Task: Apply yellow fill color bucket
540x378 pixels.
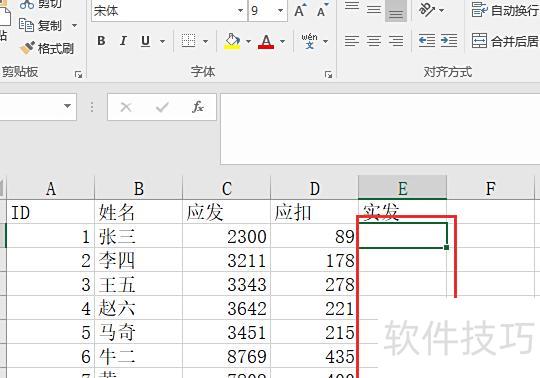Action: pyautogui.click(x=232, y=41)
